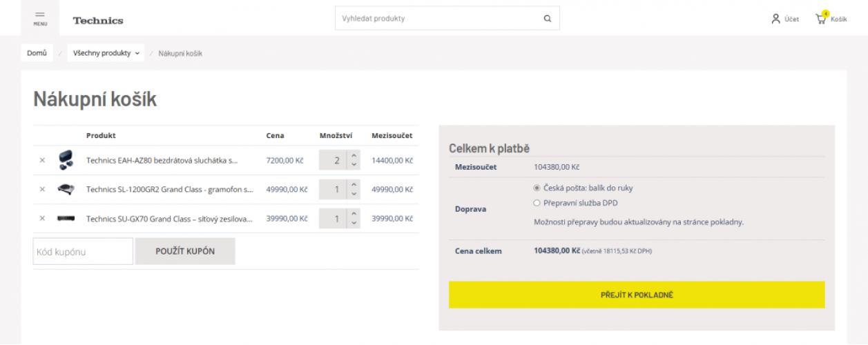This screenshot has height=345, width=868.
Task: Remove the SL-1200GR2 turntable from cart
Action: (42, 189)
